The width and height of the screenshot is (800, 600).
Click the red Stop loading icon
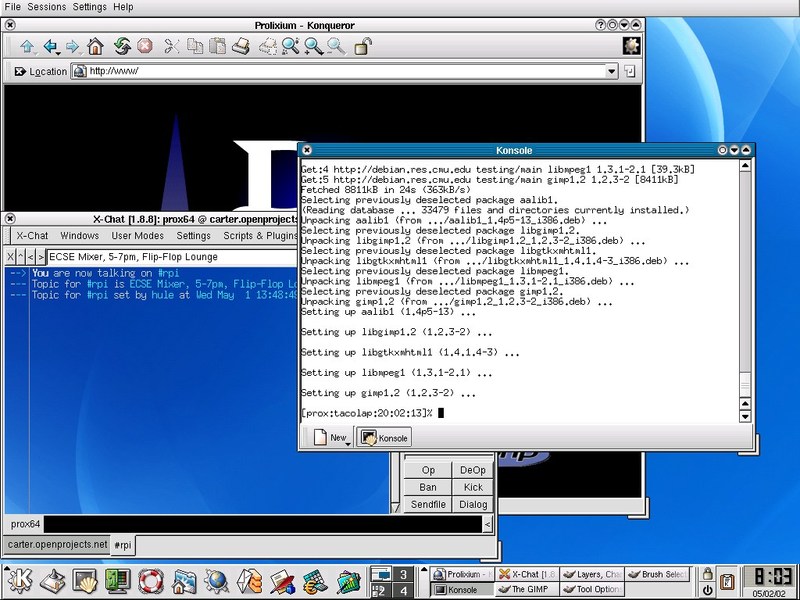(145, 46)
